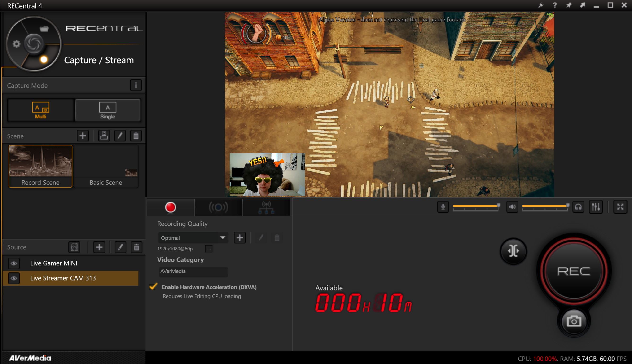Click the AVerMedia logo at bottom left
Screen dimensions: 632x364
(x=30, y=358)
